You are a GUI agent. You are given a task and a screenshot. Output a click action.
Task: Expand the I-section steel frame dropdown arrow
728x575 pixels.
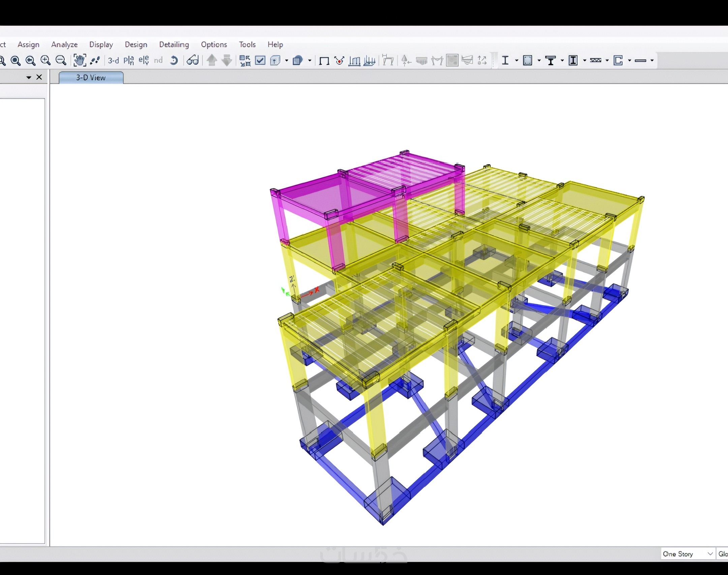click(517, 61)
